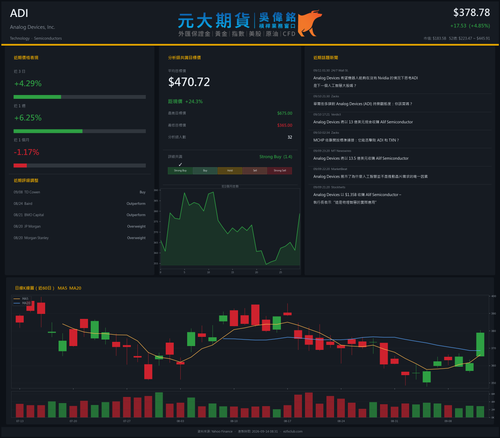Click the candlestick chart title with MA5 MA20
Screen dimensions: 500x438
click(48, 288)
